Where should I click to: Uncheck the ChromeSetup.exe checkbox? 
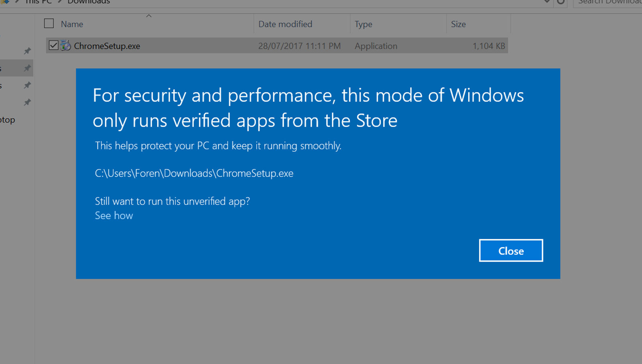coord(53,45)
